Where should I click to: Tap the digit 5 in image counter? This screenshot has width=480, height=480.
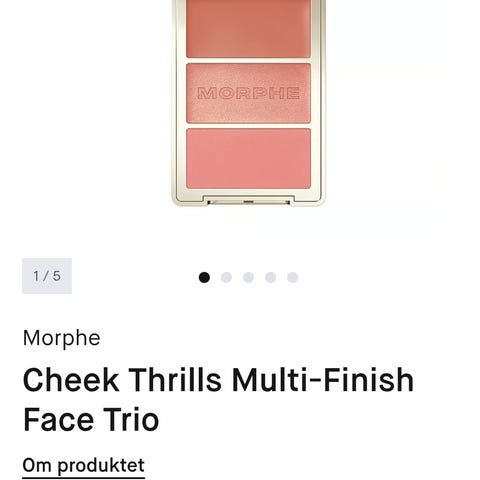57,276
